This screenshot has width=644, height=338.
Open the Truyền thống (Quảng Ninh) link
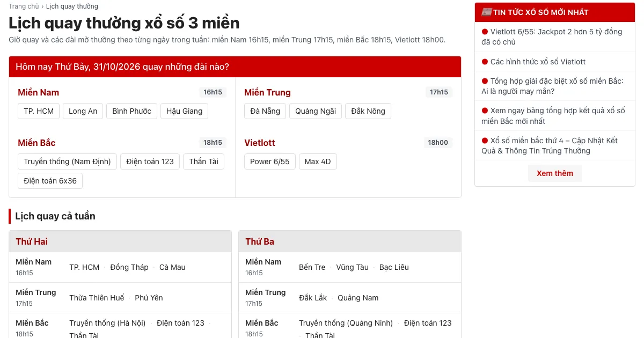click(x=346, y=323)
